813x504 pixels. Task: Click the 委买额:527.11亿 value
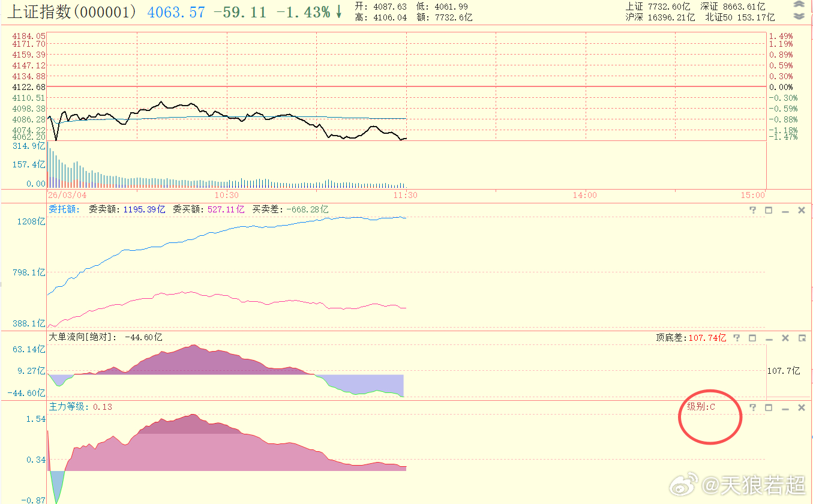point(209,209)
